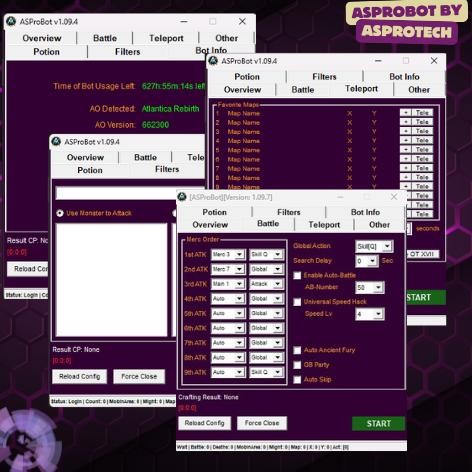Click the Map Name text in favorite row 3

pyautogui.click(x=244, y=132)
